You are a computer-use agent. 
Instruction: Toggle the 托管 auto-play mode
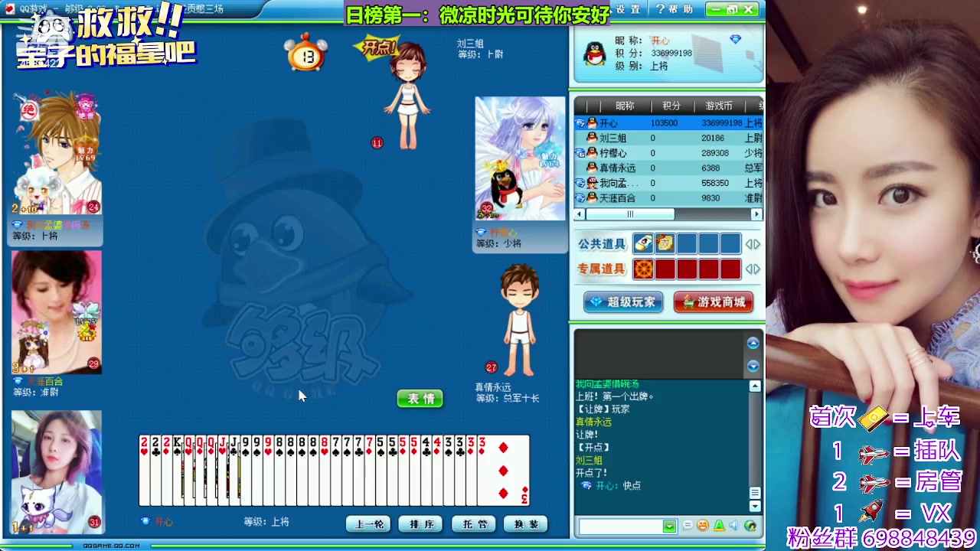[x=472, y=523]
